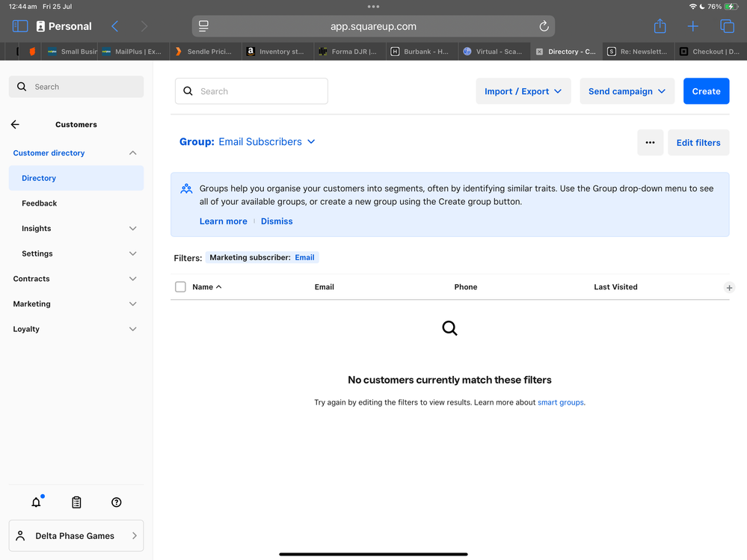This screenshot has width=747, height=560.
Task: Expand the Marketing sidebar section
Action: click(75, 304)
